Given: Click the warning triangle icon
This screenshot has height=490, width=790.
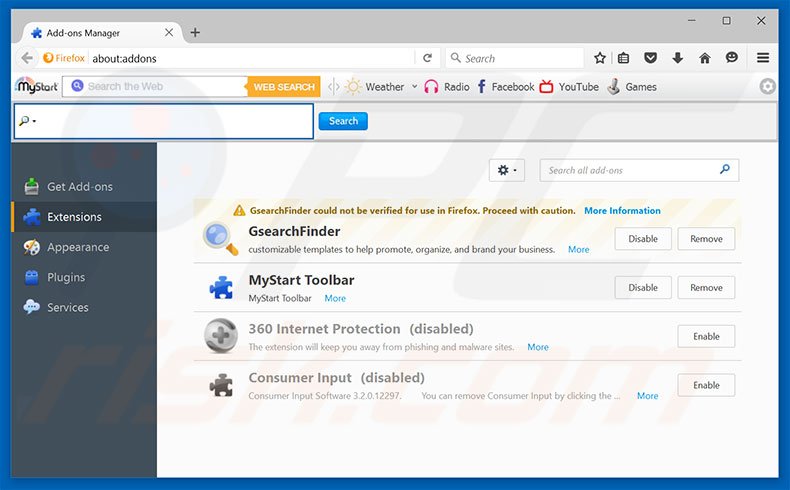Looking at the screenshot, I should coord(239,211).
